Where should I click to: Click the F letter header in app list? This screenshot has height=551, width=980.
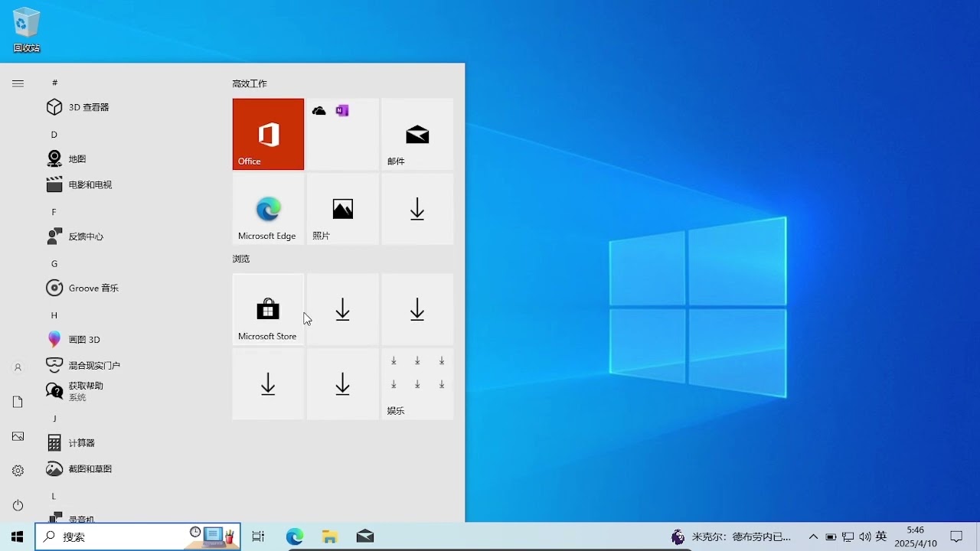(x=54, y=212)
